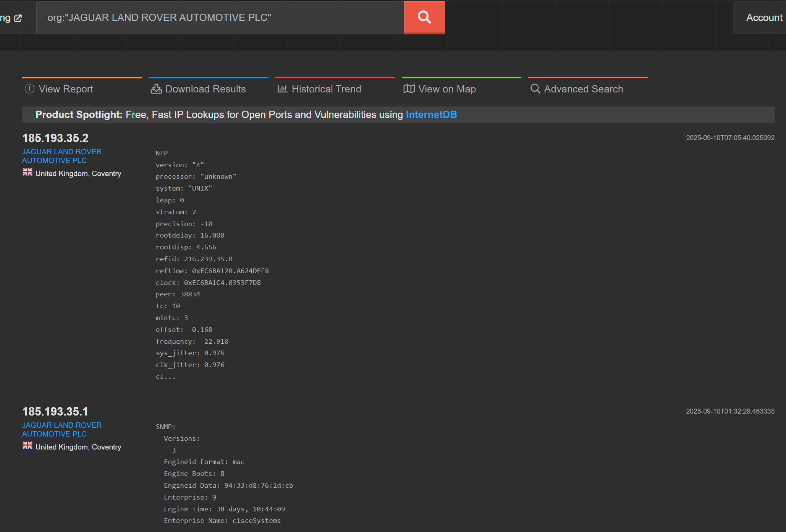Open the Account menu

[x=764, y=18]
